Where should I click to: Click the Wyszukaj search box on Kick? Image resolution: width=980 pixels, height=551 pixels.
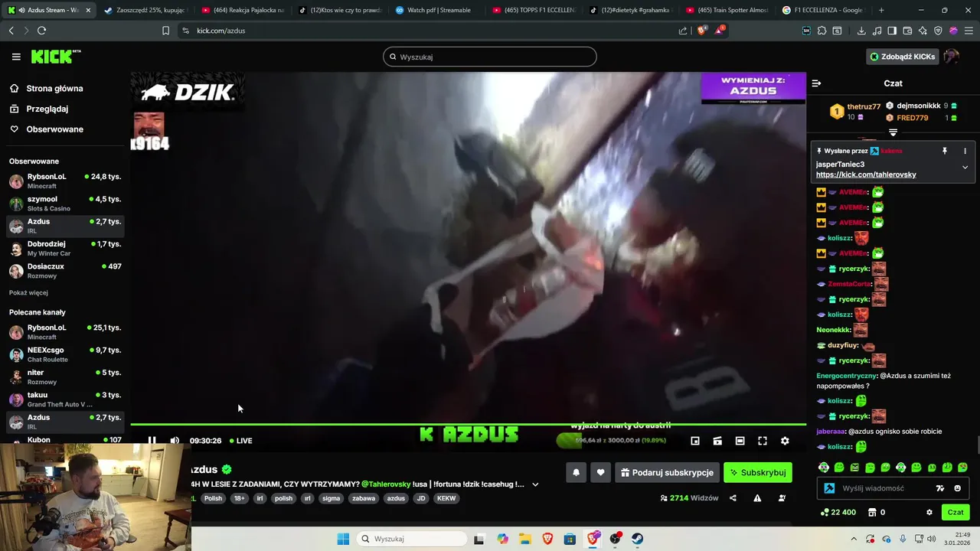(490, 57)
